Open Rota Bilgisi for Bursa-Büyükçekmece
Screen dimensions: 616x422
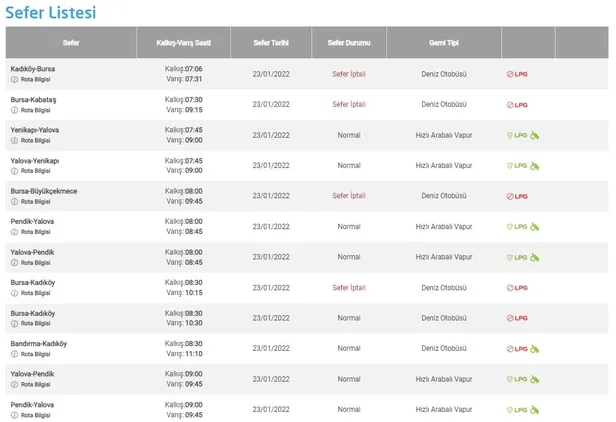(35, 202)
